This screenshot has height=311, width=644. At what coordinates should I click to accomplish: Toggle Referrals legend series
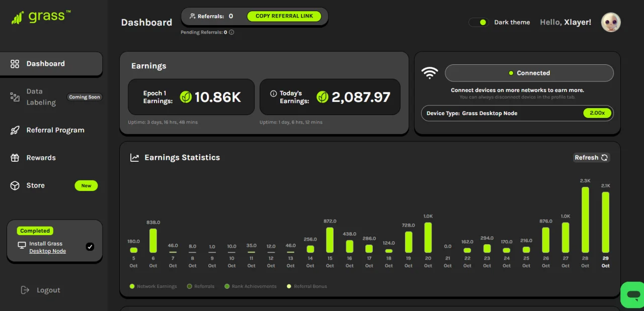[x=201, y=286]
